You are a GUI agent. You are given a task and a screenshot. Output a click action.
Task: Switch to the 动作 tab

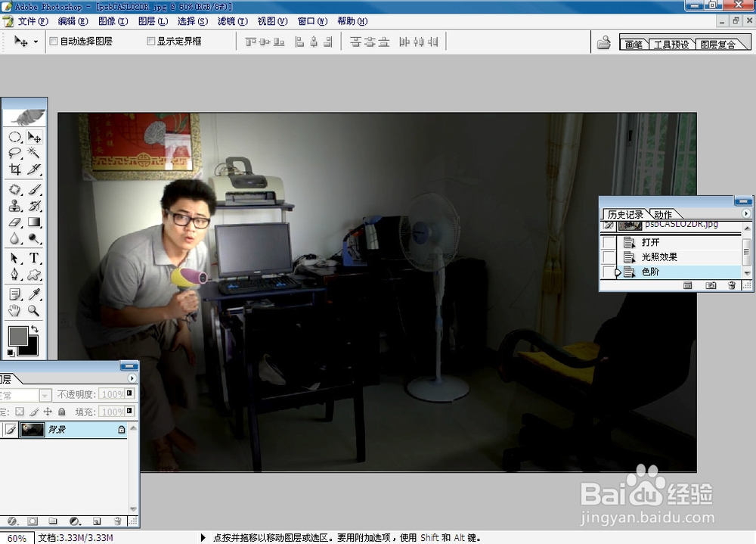[662, 214]
